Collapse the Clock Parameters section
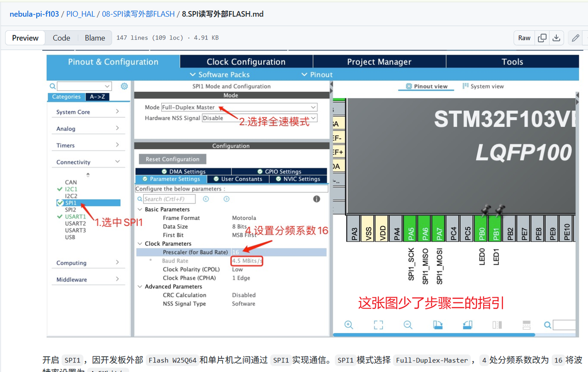Viewport: 588px width, 372px height. (140, 244)
